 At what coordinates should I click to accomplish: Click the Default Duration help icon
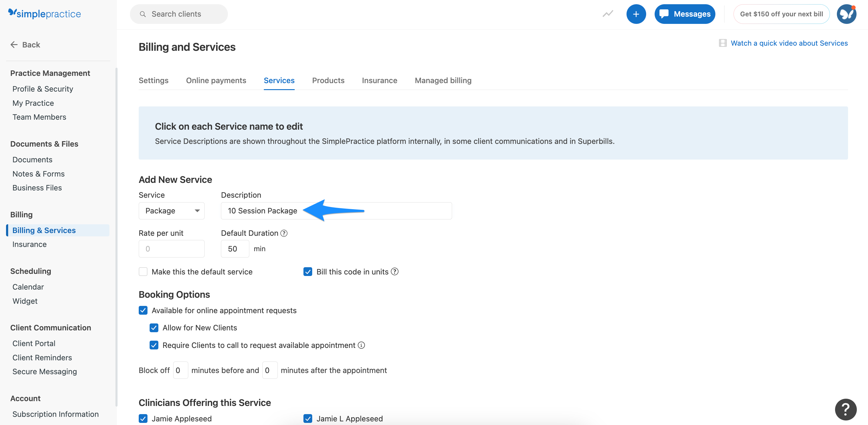click(x=284, y=233)
